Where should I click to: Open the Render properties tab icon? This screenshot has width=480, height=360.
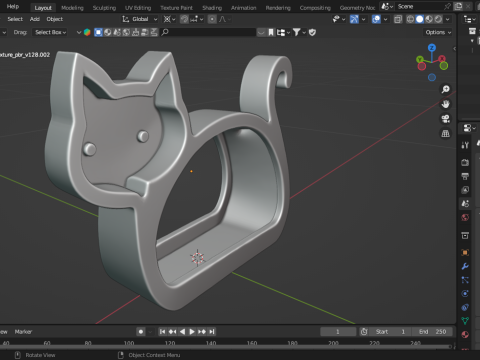click(x=465, y=162)
